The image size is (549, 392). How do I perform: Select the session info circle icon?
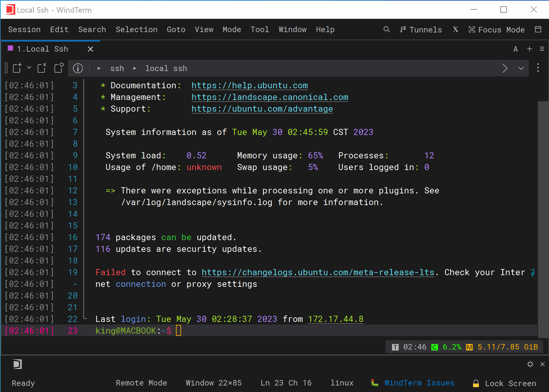pos(78,68)
